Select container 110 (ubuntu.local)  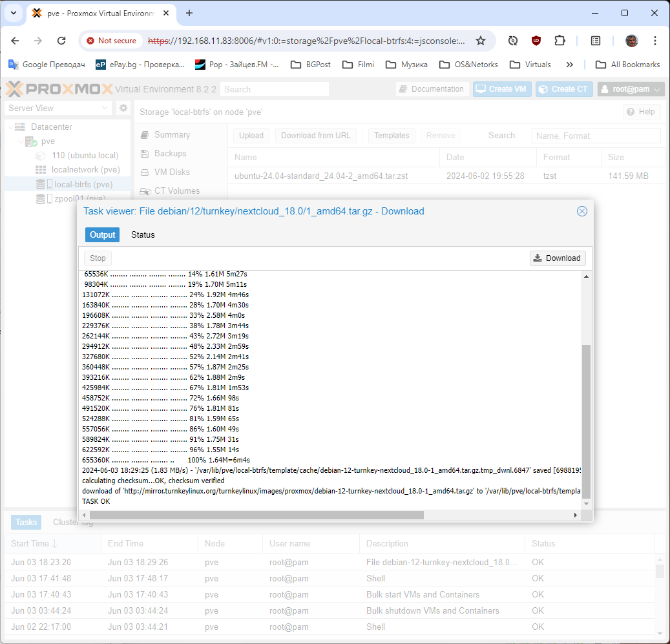click(85, 156)
